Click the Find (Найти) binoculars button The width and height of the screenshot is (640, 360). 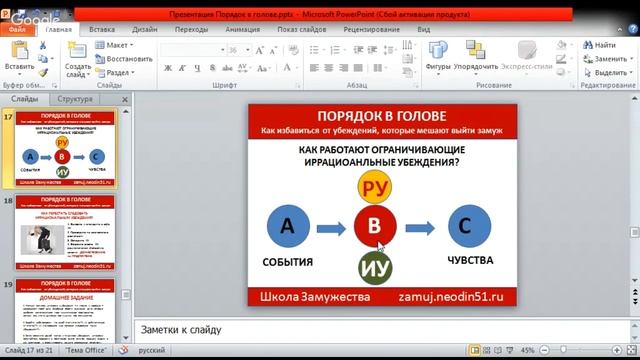599,45
